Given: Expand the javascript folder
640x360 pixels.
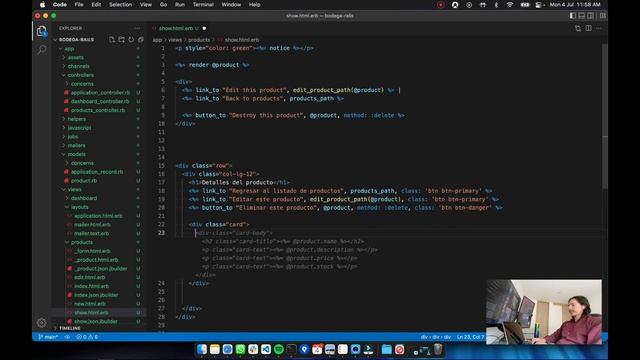Looking at the screenshot, I should (x=79, y=128).
